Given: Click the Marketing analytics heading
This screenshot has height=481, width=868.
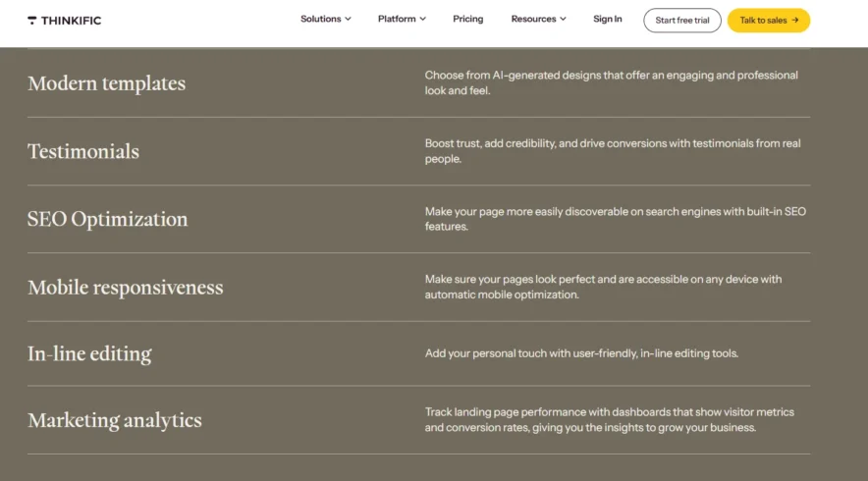Looking at the screenshot, I should (x=114, y=420).
